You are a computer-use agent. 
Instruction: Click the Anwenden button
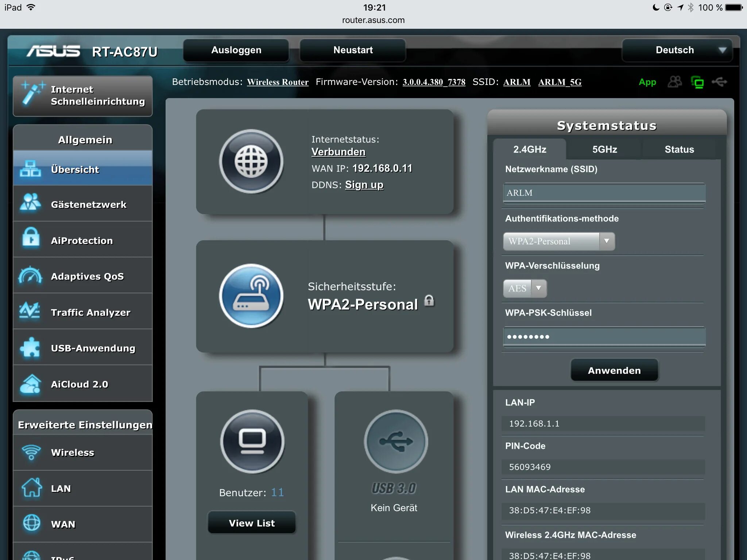(x=614, y=370)
